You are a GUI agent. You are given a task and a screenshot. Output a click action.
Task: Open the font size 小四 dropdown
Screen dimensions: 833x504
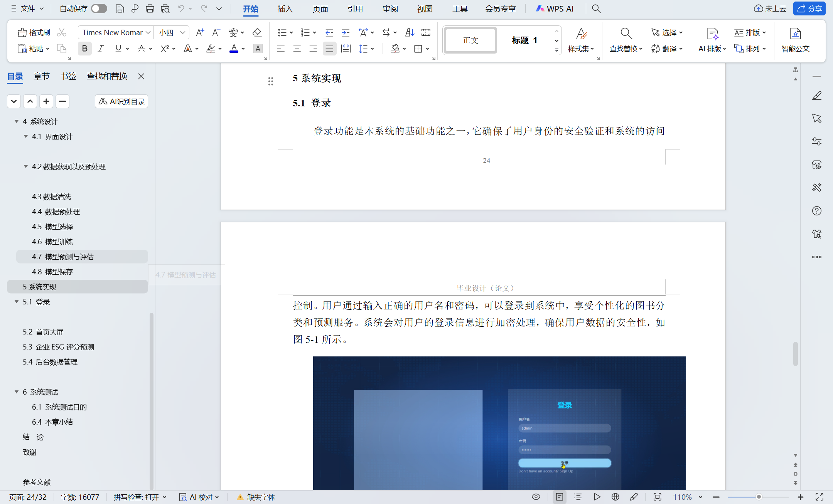(183, 32)
